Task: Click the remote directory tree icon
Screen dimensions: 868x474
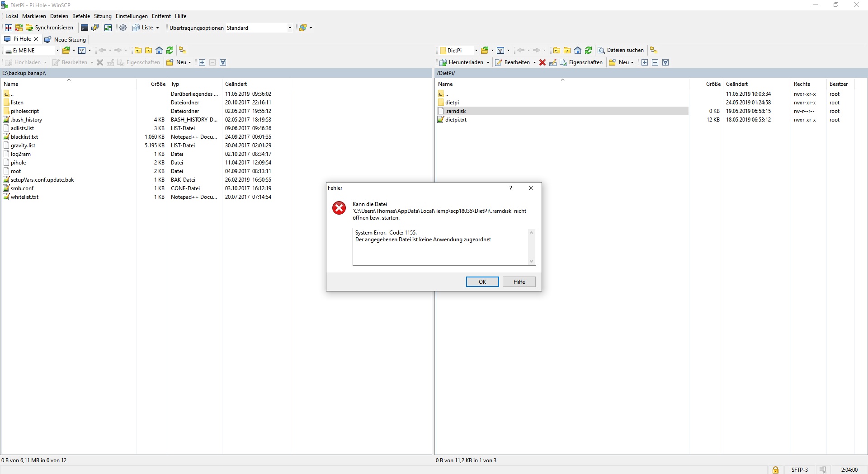Action: click(x=654, y=50)
